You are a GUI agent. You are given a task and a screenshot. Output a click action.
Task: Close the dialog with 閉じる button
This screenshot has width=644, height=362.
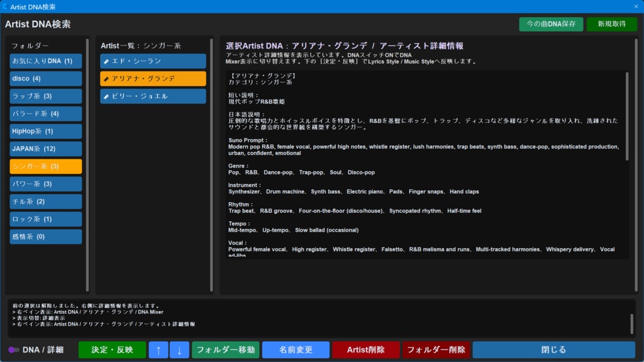[553, 349]
